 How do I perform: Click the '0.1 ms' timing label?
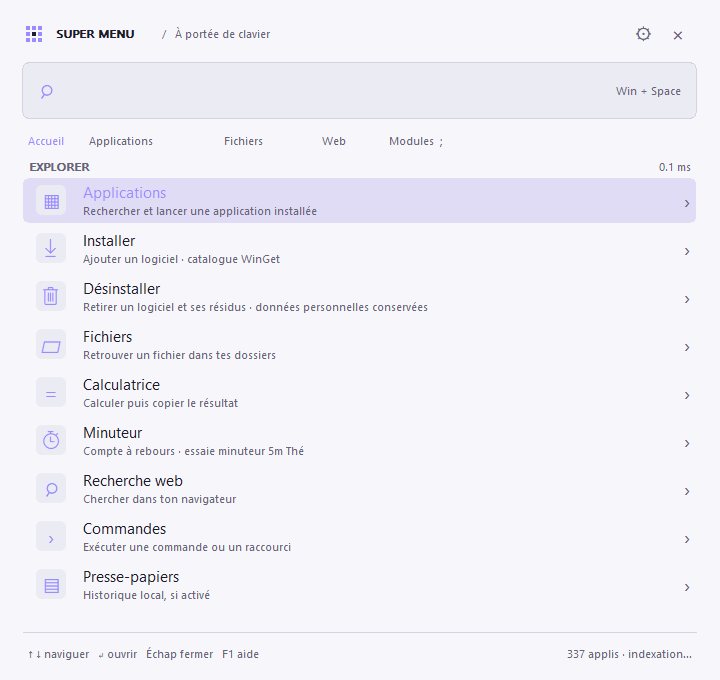pyautogui.click(x=675, y=167)
